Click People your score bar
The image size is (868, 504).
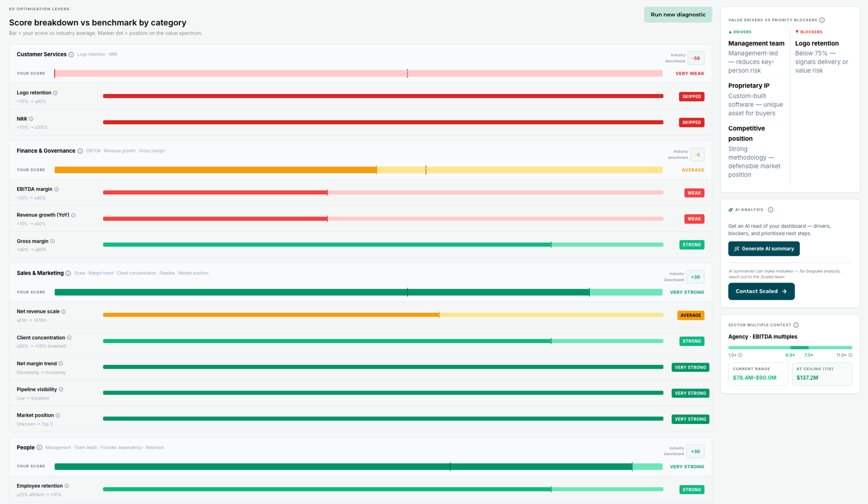359,467
